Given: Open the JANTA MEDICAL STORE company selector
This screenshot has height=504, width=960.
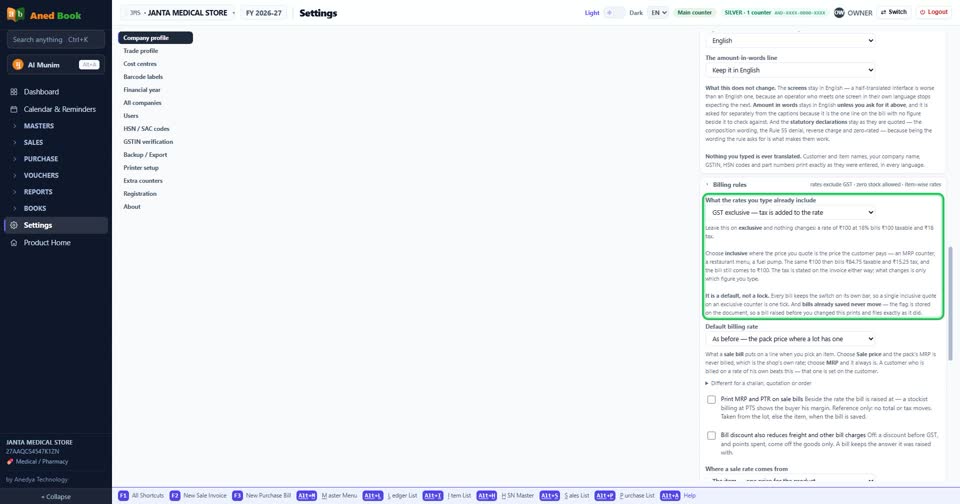Looking at the screenshot, I should [x=180, y=12].
